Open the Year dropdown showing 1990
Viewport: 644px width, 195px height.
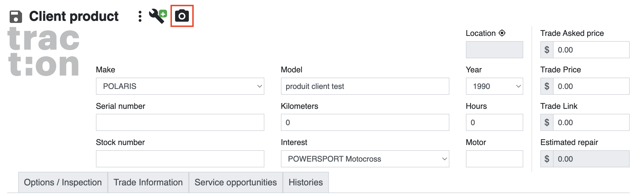494,86
